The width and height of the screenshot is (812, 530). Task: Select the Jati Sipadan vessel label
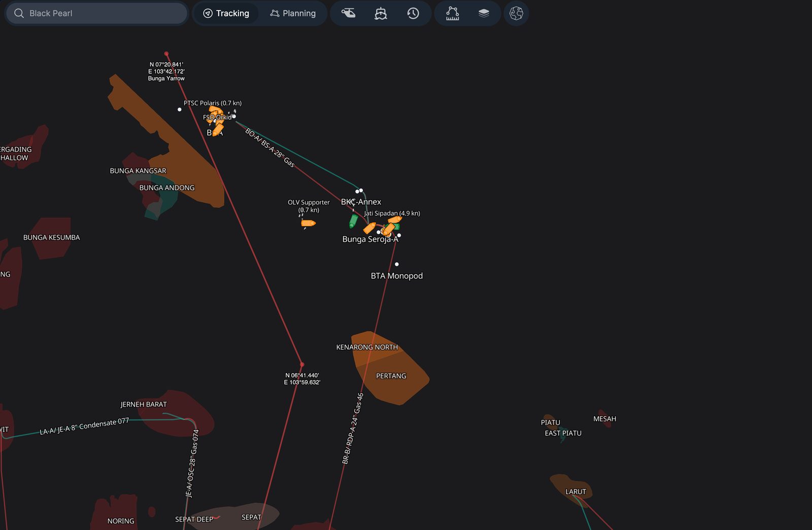(x=392, y=213)
